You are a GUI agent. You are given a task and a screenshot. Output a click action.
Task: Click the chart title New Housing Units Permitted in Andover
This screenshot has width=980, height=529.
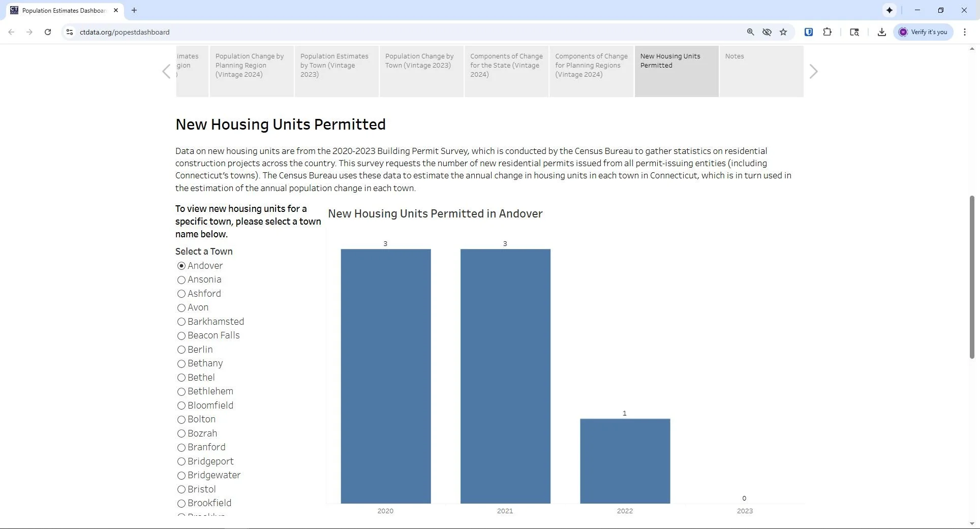click(435, 214)
